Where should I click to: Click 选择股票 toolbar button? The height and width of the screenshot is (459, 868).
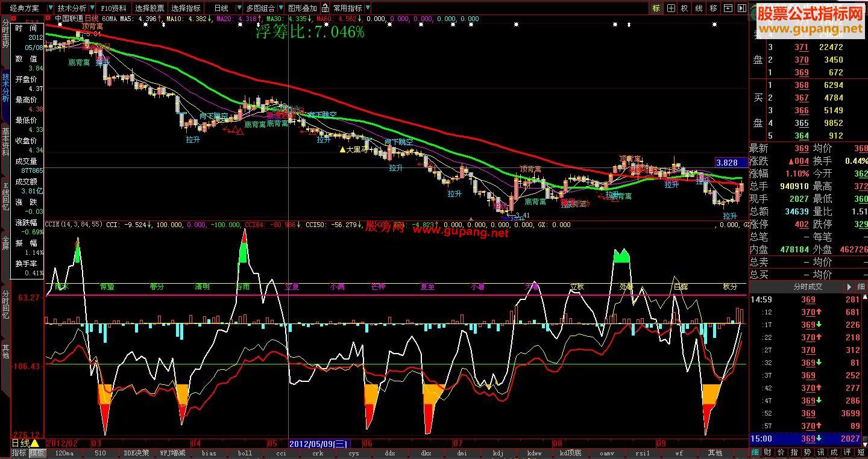click(x=149, y=8)
